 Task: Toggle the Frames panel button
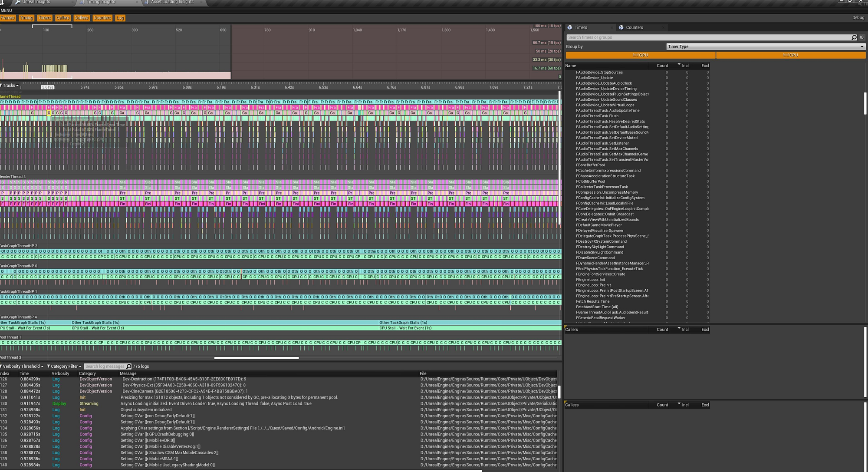point(8,18)
